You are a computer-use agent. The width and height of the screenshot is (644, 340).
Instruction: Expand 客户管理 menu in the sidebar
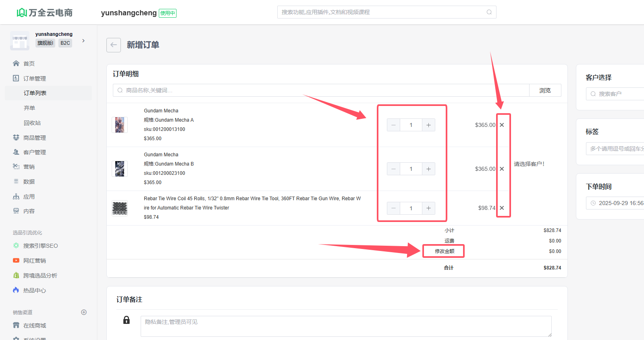point(35,152)
